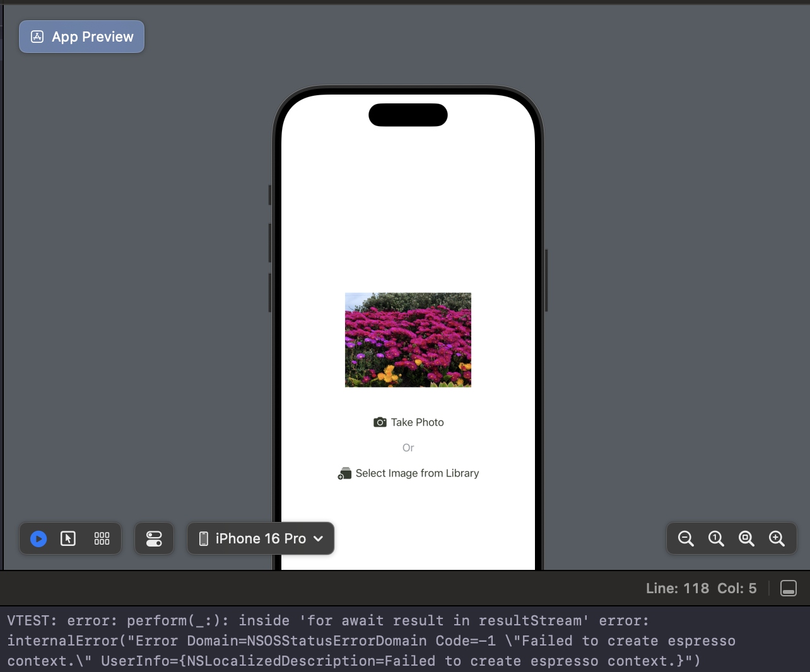
Task: Toggle the debug area panel icon
Action: click(789, 588)
